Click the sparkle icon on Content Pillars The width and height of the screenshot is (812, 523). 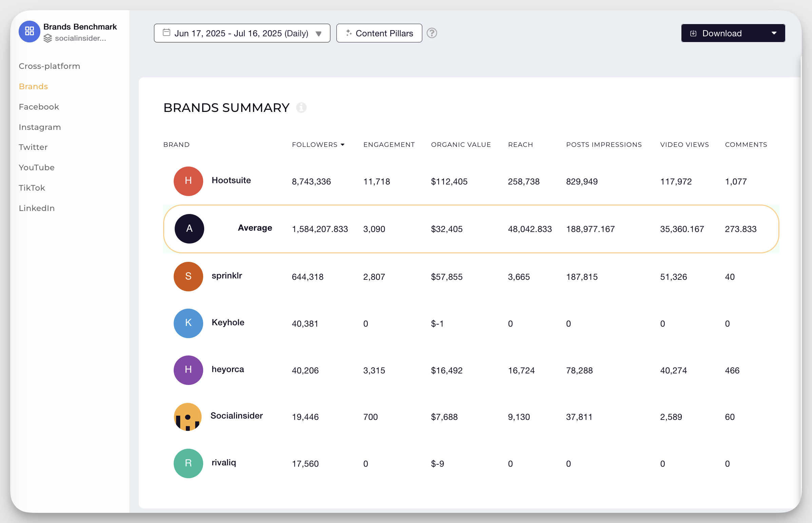click(x=348, y=33)
